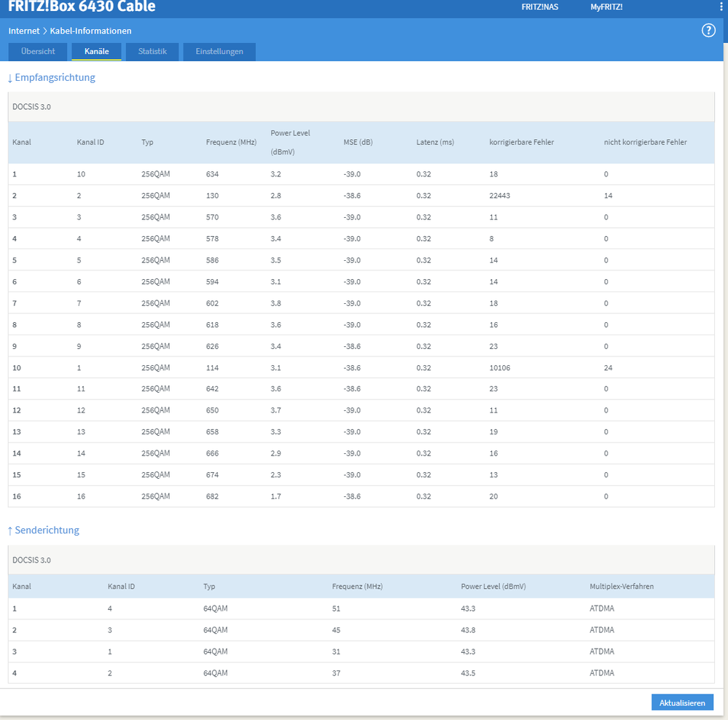Click the nicht korrigierbare Fehler column header

pos(645,142)
